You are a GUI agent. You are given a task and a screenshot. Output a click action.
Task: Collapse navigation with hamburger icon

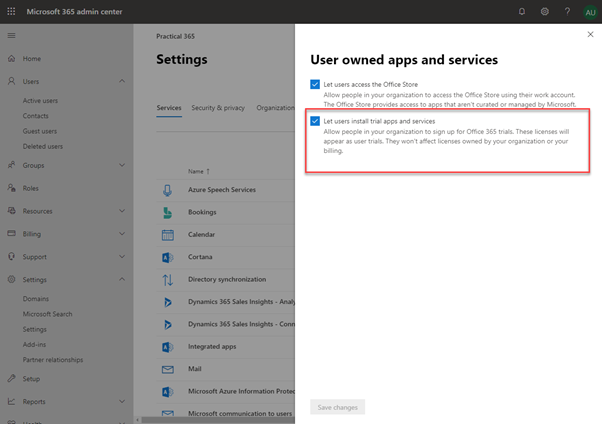(12, 36)
